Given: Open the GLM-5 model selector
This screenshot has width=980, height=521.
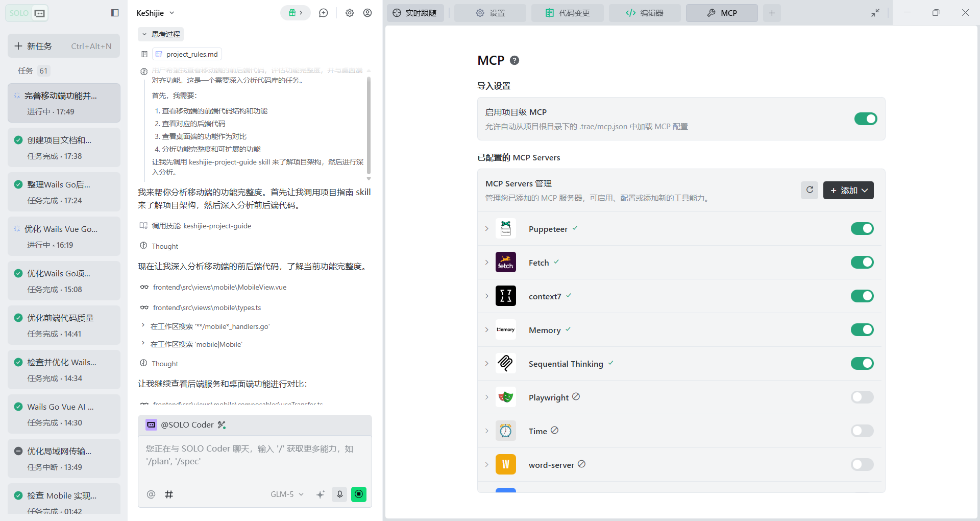Looking at the screenshot, I should pos(287,494).
